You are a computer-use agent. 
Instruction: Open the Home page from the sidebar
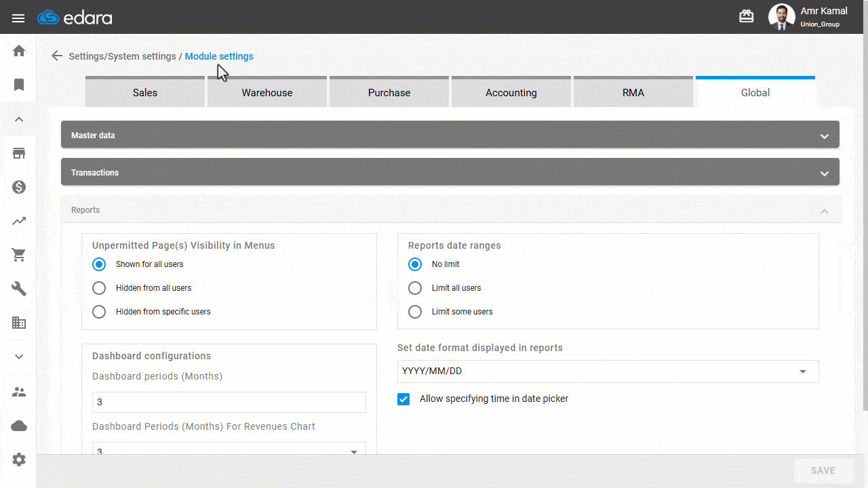point(18,51)
